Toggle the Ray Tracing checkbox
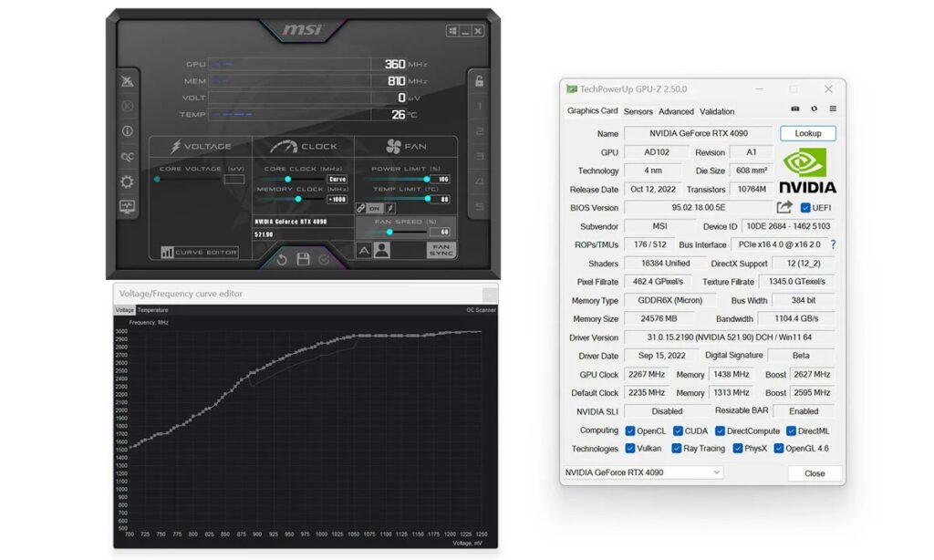 [676, 448]
